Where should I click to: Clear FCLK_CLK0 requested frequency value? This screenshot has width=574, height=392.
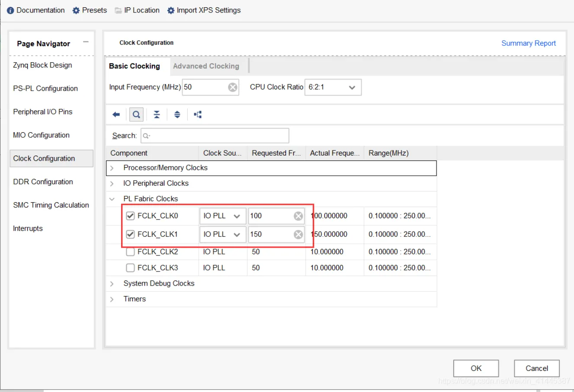pyautogui.click(x=298, y=216)
